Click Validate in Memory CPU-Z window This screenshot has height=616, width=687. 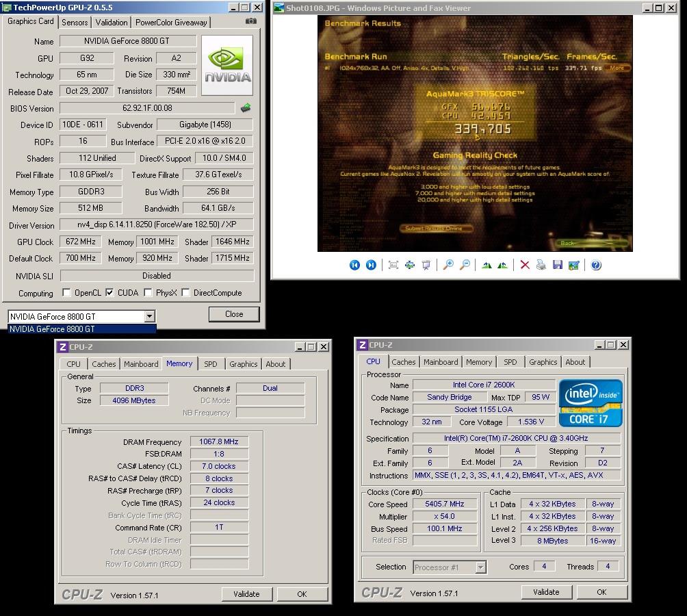(246, 594)
